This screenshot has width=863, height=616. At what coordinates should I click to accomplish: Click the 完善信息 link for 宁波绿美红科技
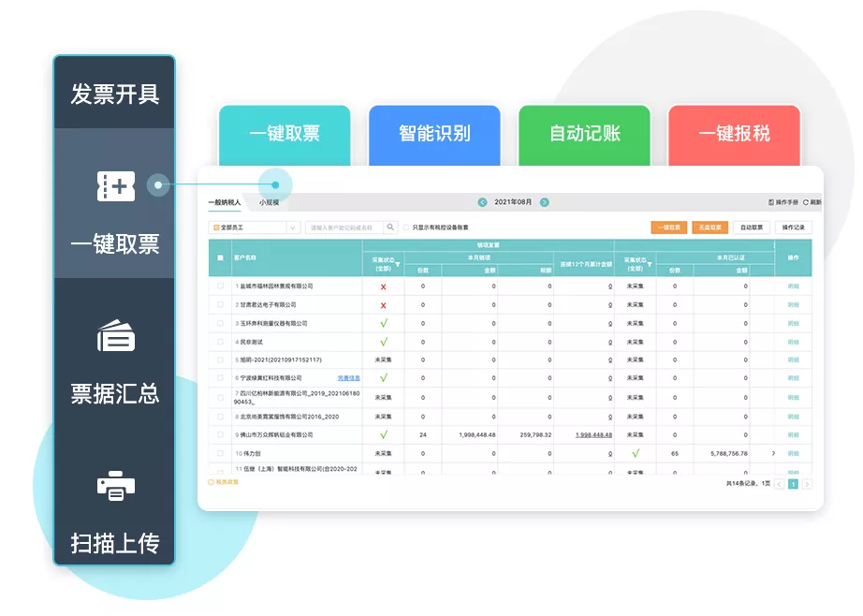(348, 379)
